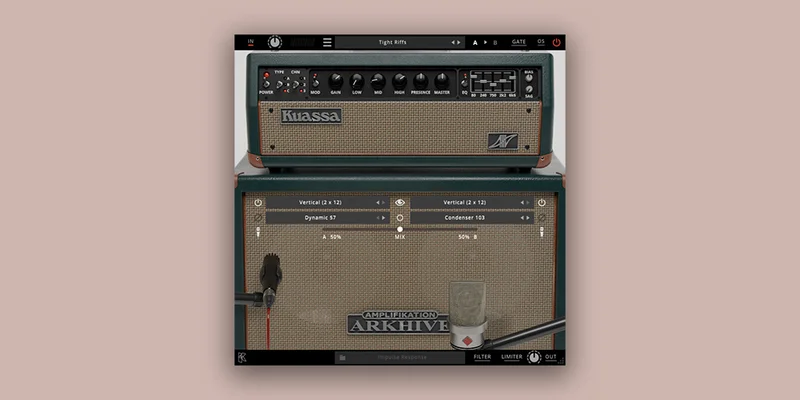Click the link circle between mic selectors
Image resolution: width=800 pixels, height=400 pixels.
399,218
